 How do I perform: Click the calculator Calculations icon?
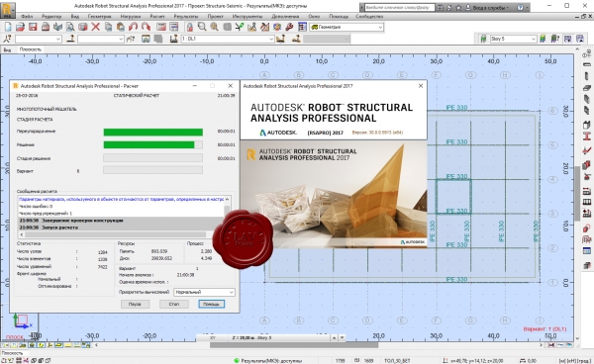(x=161, y=27)
